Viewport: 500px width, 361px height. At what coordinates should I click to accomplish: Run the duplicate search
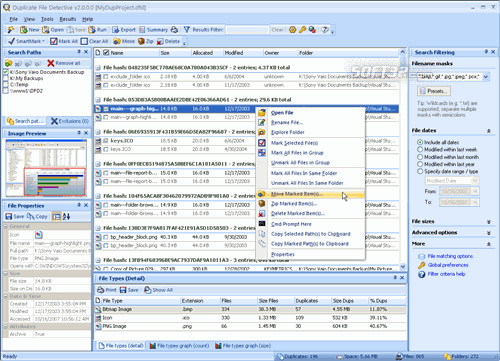[98, 30]
